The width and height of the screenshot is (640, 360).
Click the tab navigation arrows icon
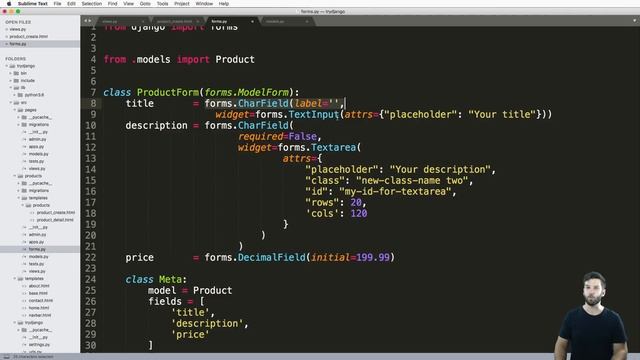[x=87, y=21]
